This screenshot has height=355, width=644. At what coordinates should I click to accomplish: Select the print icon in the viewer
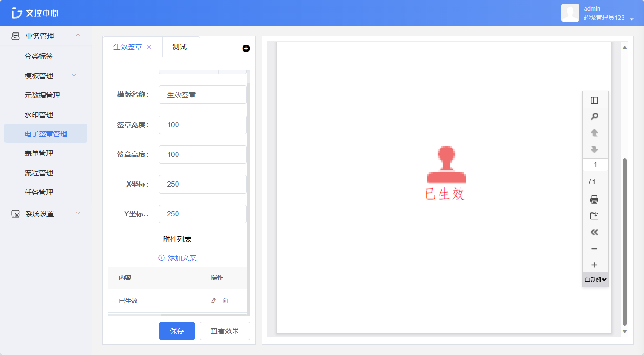coord(595,199)
